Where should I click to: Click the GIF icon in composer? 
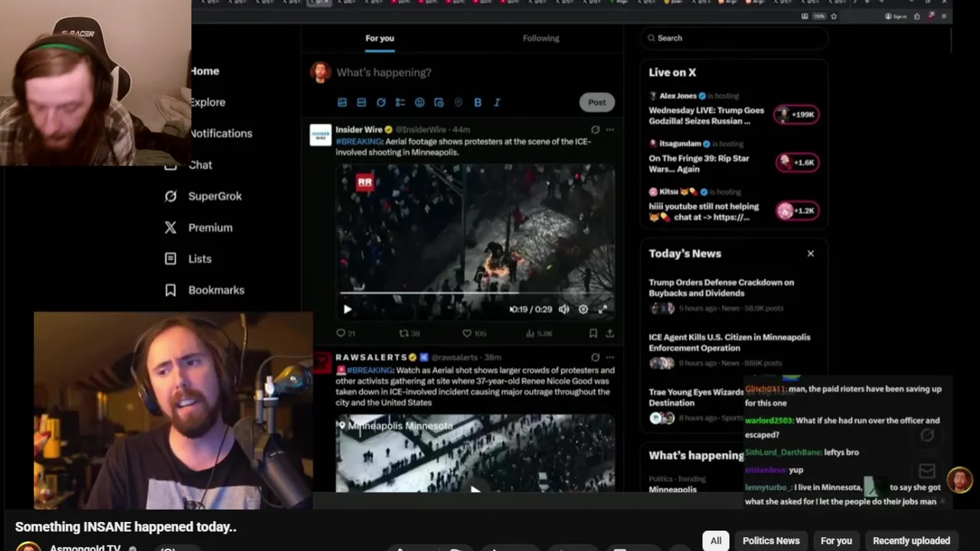point(361,103)
